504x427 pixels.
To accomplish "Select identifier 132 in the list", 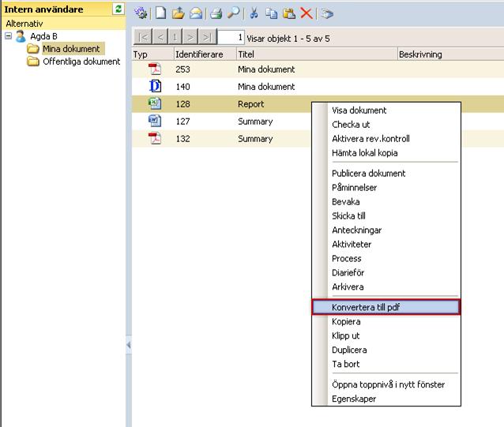I will click(x=182, y=139).
